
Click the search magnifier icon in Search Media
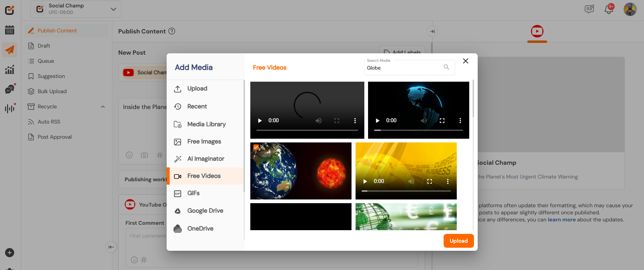tap(446, 67)
